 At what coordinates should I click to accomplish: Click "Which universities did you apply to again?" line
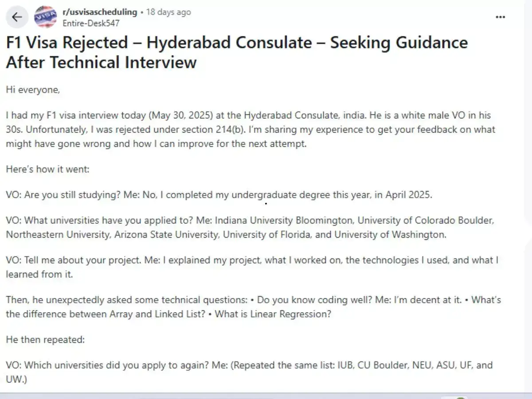(249, 372)
